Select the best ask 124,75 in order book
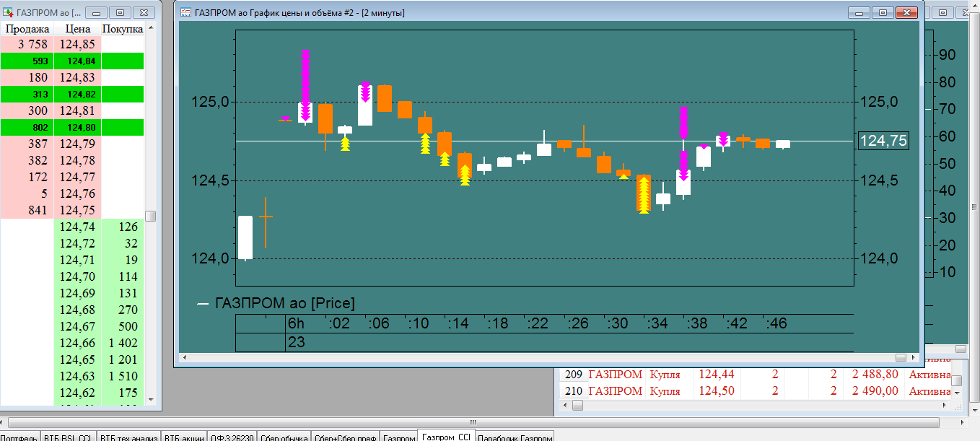 pyautogui.click(x=78, y=210)
